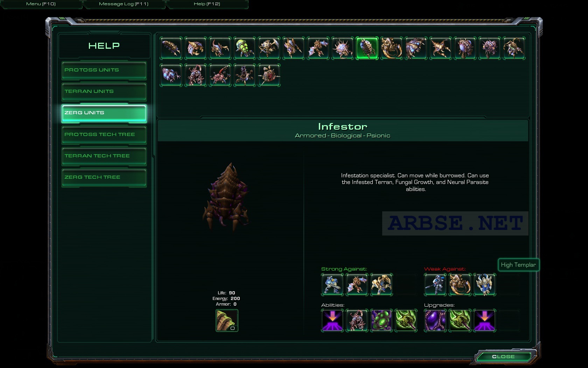Screen dimensions: 588x368
Task: Click Infested Terran ability icon under Abilities
Action: click(x=357, y=320)
